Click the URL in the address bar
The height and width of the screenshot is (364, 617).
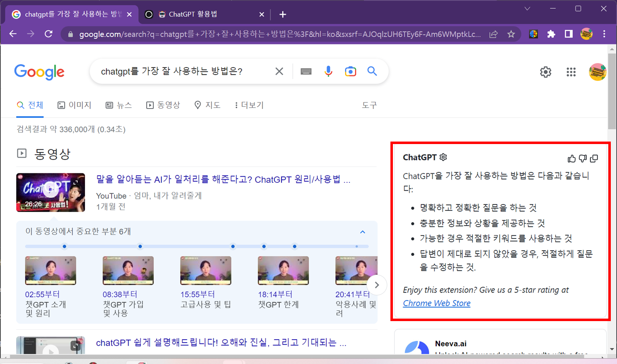(x=280, y=34)
